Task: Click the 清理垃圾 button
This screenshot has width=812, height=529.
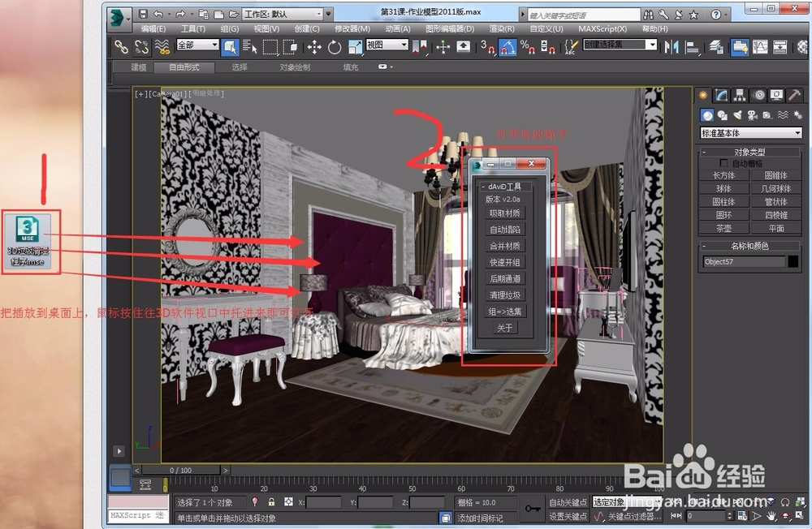Action: click(505, 295)
